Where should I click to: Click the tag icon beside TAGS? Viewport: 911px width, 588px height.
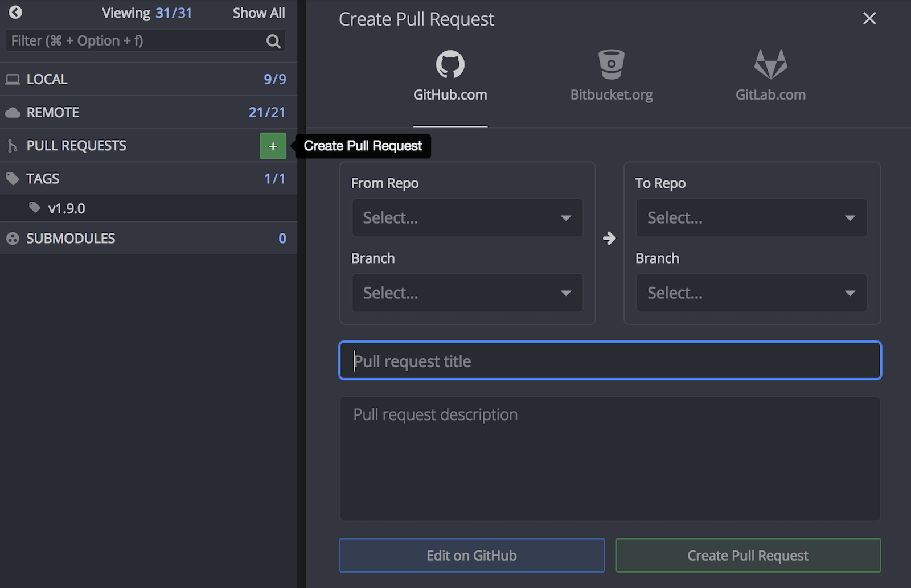pos(13,178)
